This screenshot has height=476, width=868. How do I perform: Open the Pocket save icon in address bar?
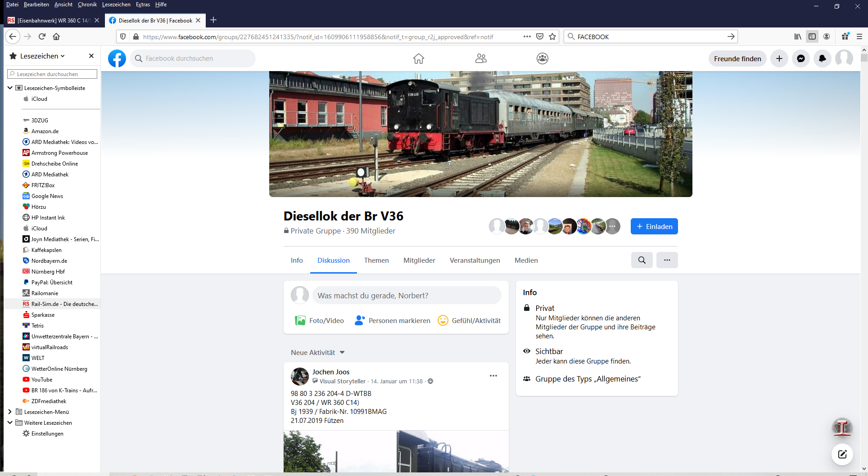[x=540, y=36]
